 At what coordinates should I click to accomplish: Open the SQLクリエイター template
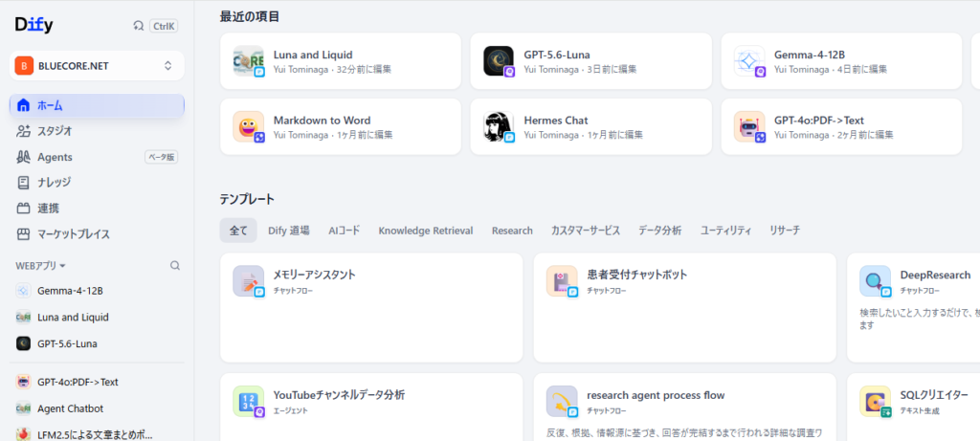(x=914, y=408)
